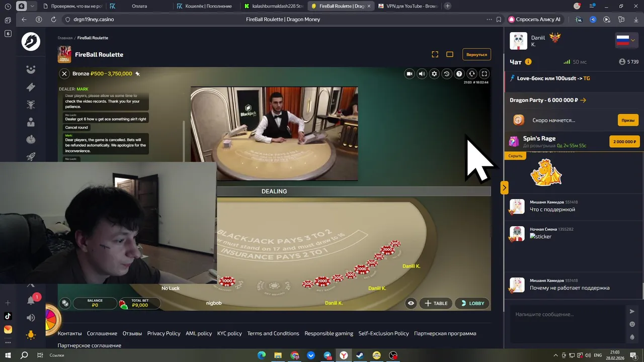
Task: Open the Privacy Policy footer link
Action: (164, 333)
